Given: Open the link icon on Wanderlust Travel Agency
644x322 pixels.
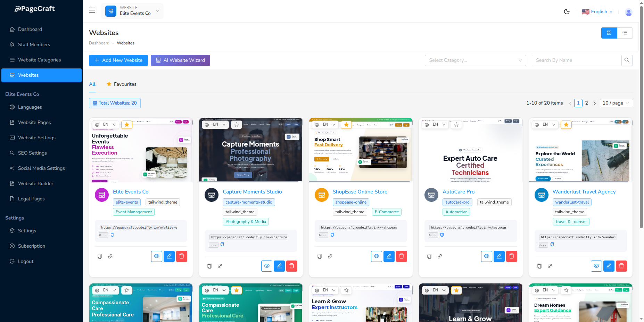Looking at the screenshot, I should tap(550, 266).
